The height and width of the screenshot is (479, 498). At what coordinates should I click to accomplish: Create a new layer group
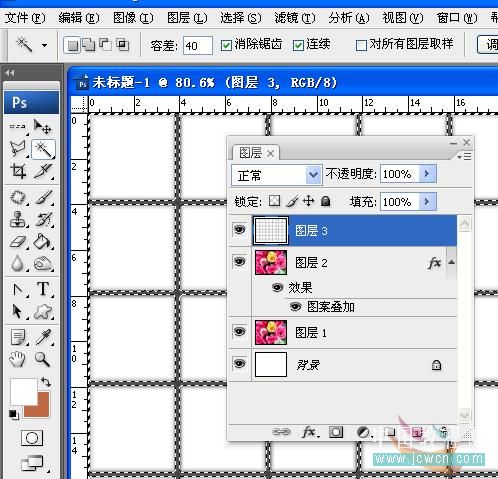pyautogui.click(x=389, y=432)
